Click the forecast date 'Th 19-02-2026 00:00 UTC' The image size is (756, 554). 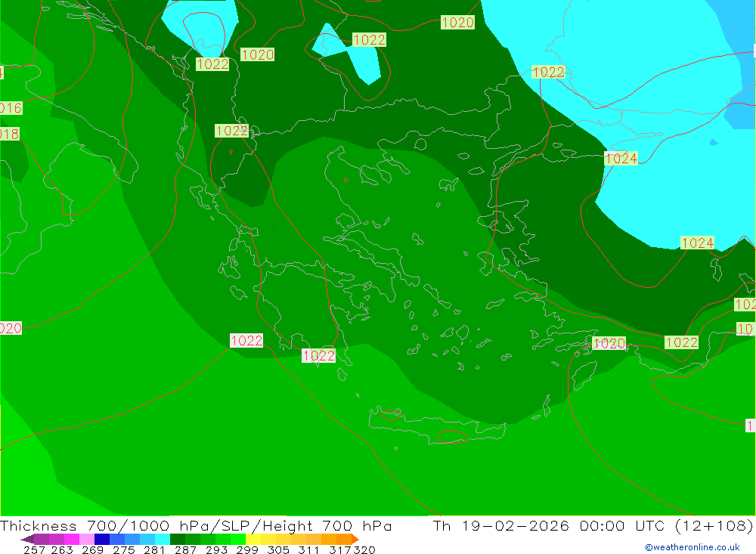548,525
